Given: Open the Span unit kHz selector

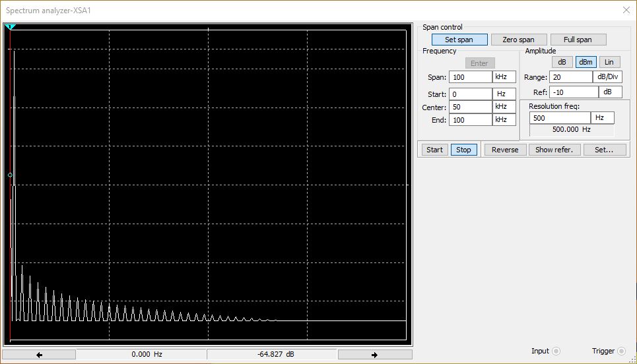Looking at the screenshot, I should tap(504, 76).
